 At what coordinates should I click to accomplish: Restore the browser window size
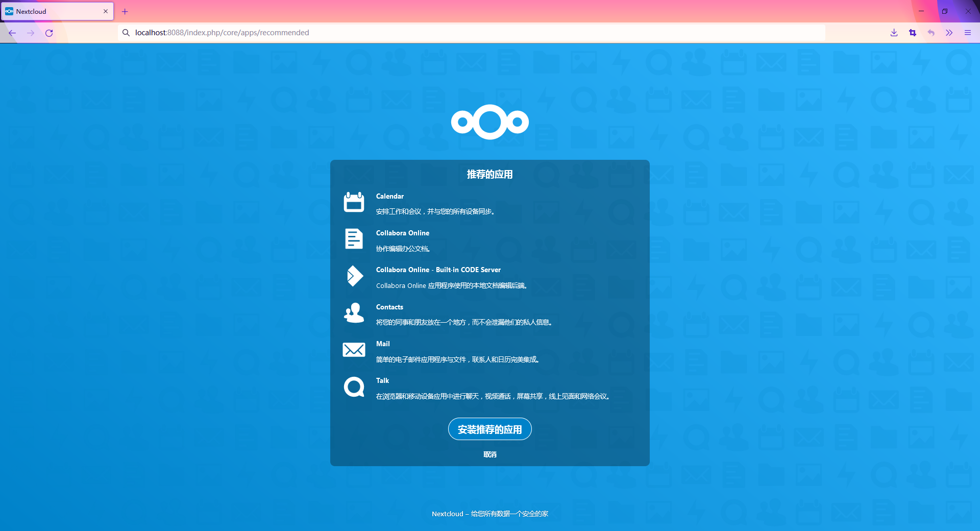click(945, 11)
